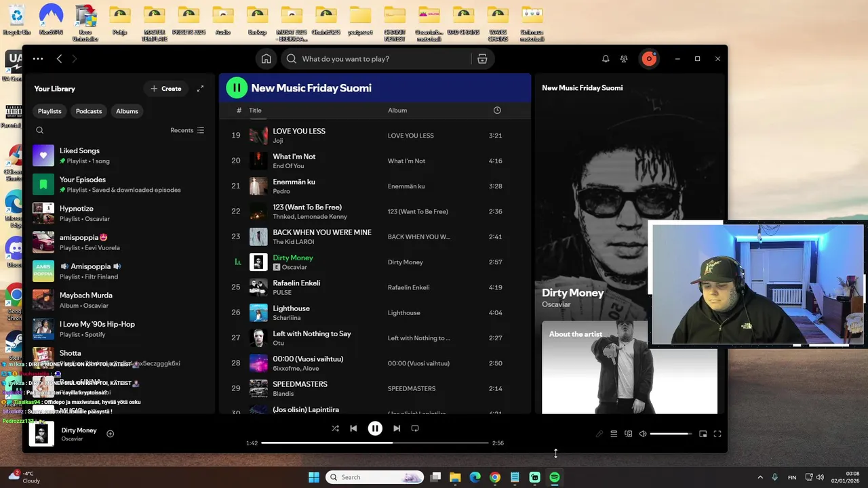Image resolution: width=868 pixels, height=488 pixels.
Task: Sort by the duration clock column header
Action: (497, 110)
